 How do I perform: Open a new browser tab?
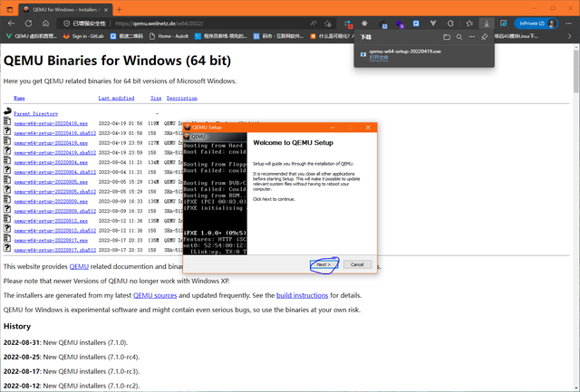pyautogui.click(x=119, y=10)
